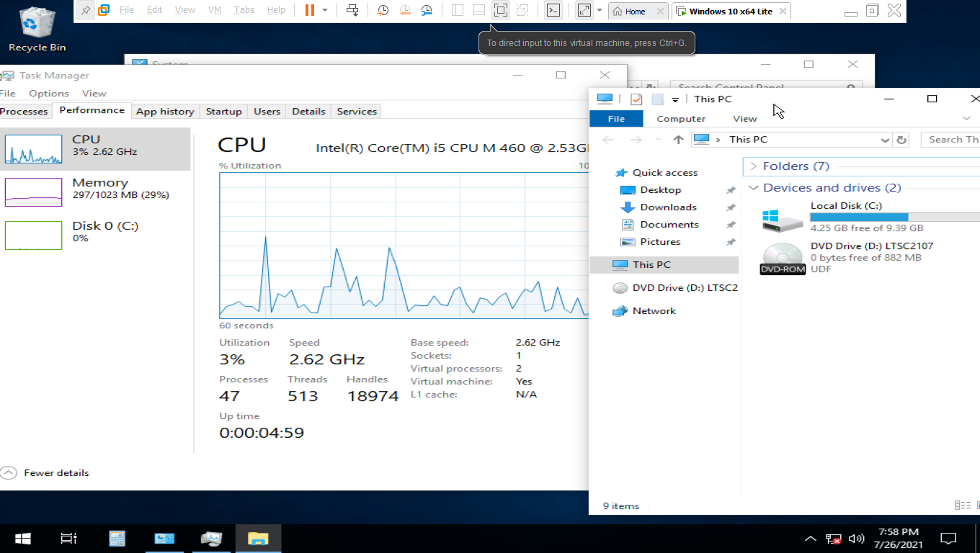Select the Memory performance item
980x553 pixels.
[96, 192]
